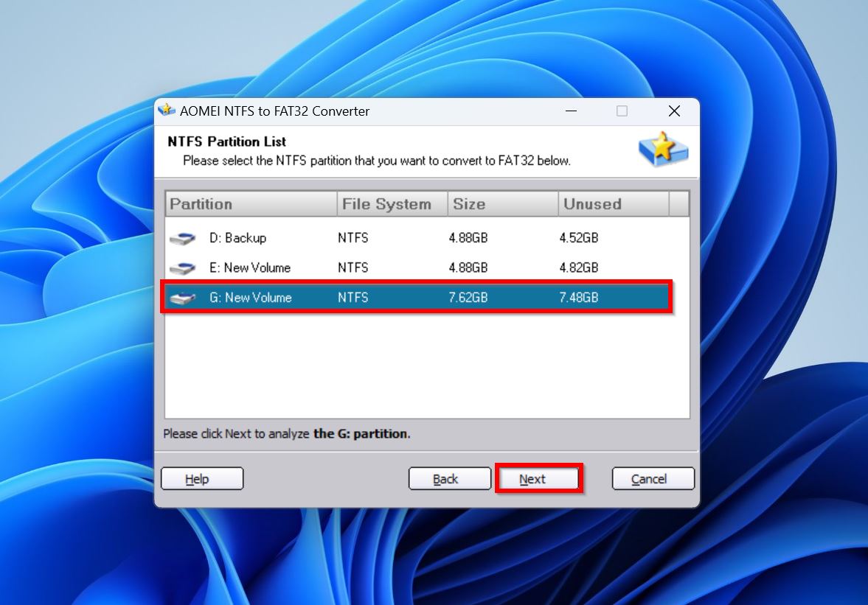Image resolution: width=868 pixels, height=605 pixels.
Task: Click the 4.52GB unused value
Action: 578,238
